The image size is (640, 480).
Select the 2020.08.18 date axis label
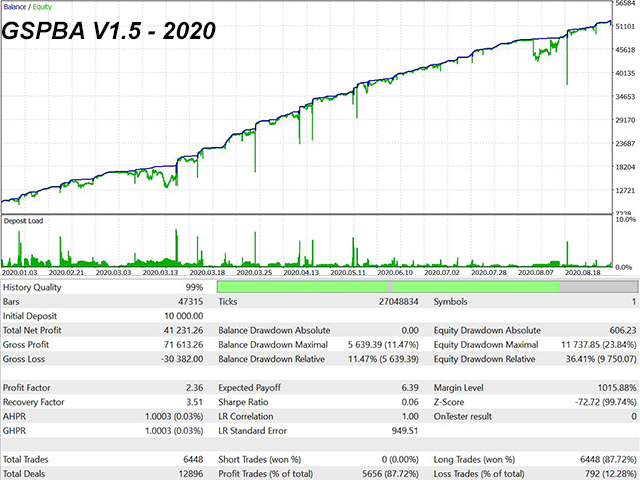583,272
